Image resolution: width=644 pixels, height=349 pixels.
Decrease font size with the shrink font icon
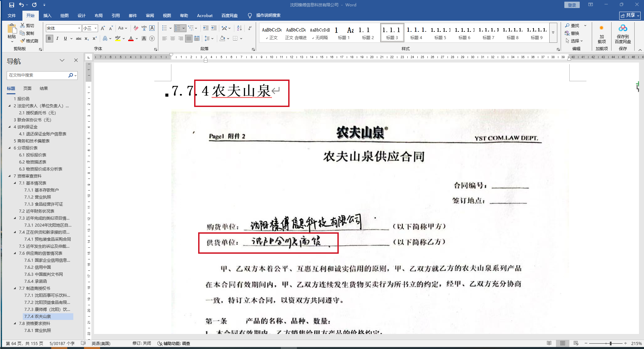pyautogui.click(x=111, y=28)
